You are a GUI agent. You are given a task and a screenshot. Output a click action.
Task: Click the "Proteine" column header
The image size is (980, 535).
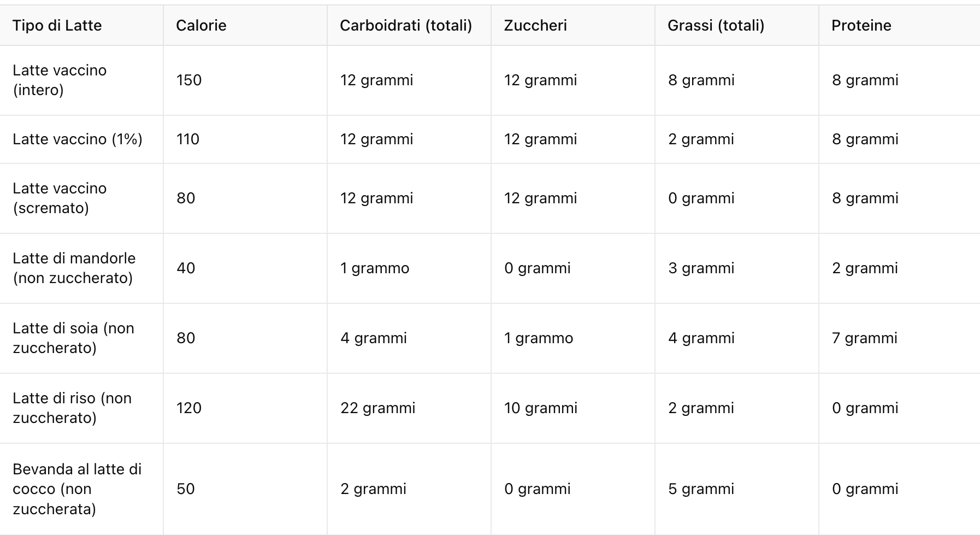(x=861, y=26)
